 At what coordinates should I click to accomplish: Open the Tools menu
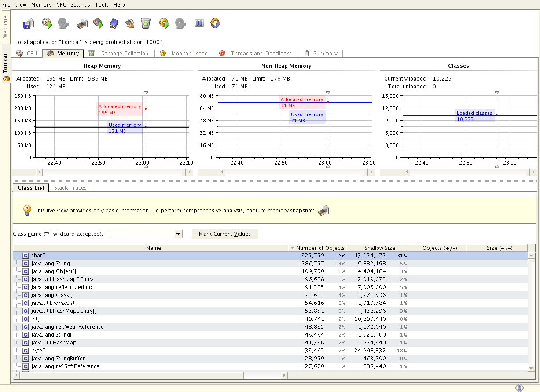click(x=102, y=5)
